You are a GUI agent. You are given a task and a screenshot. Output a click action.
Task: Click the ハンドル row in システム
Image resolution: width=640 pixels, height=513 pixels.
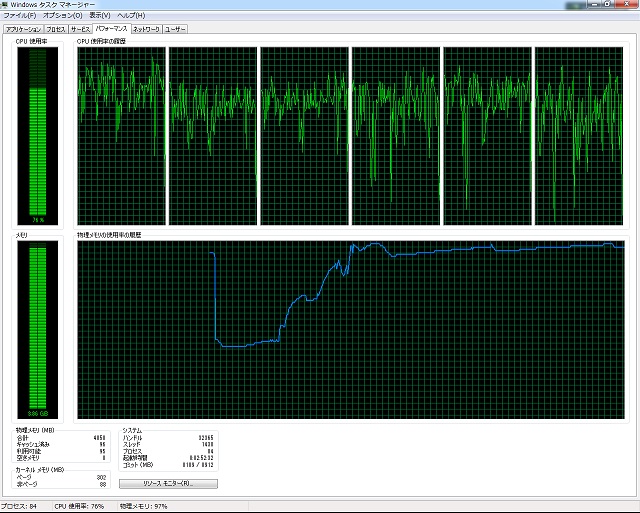click(x=168, y=437)
